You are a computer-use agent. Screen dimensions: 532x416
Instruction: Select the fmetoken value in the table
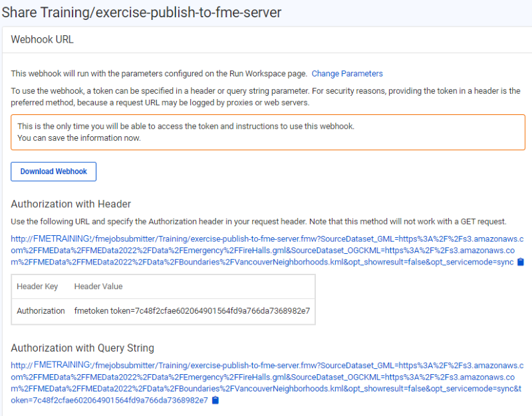pos(193,310)
